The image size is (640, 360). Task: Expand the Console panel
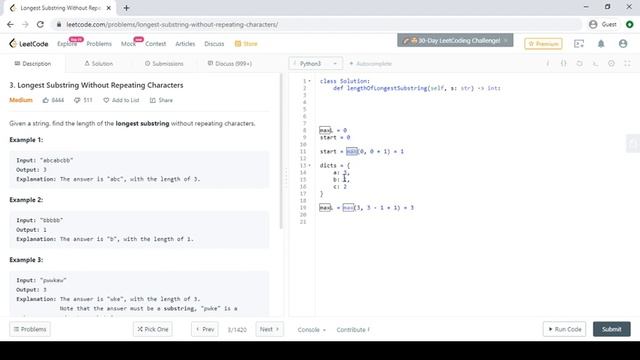[311, 329]
